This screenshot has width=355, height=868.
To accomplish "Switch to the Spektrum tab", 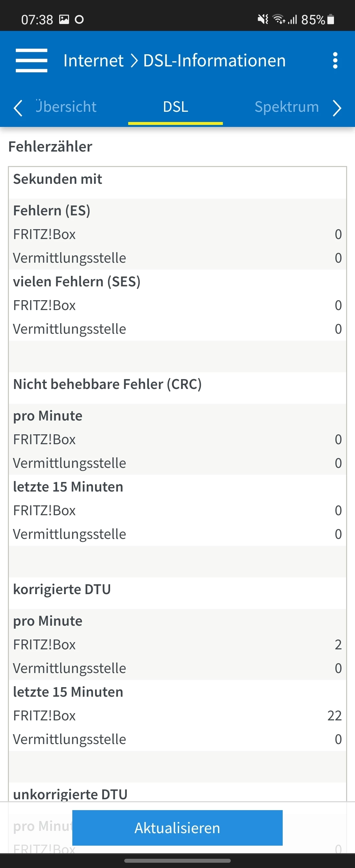I will pyautogui.click(x=287, y=107).
